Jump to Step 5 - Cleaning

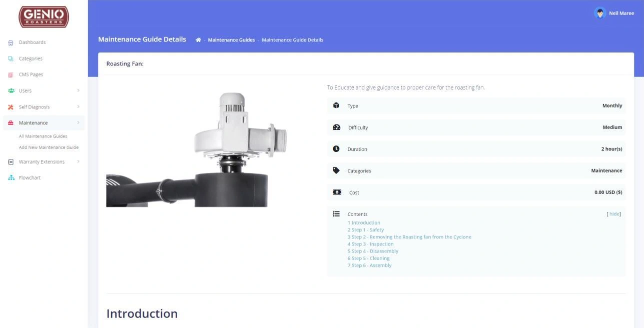tap(368, 258)
